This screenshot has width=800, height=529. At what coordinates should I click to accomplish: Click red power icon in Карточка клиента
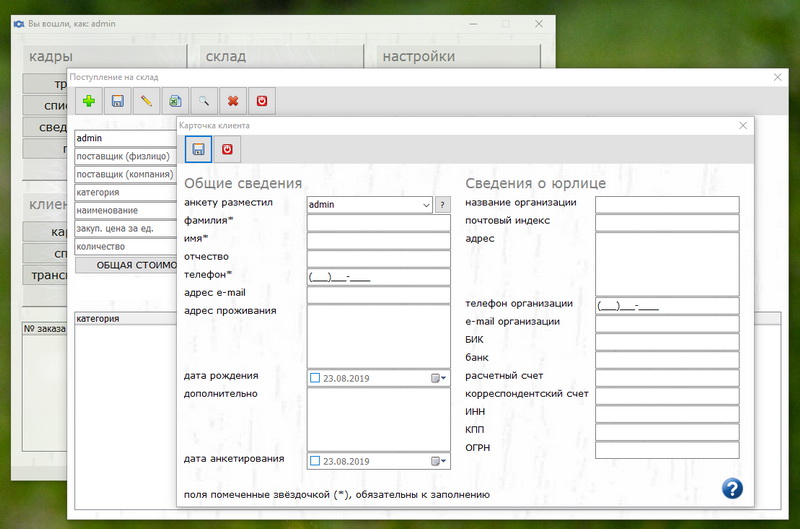227,149
